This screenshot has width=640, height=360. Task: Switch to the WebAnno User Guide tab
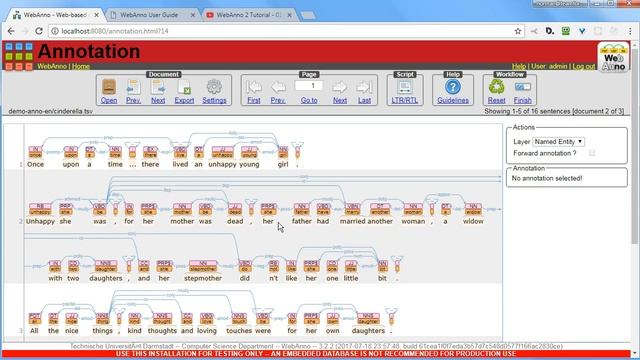point(152,15)
